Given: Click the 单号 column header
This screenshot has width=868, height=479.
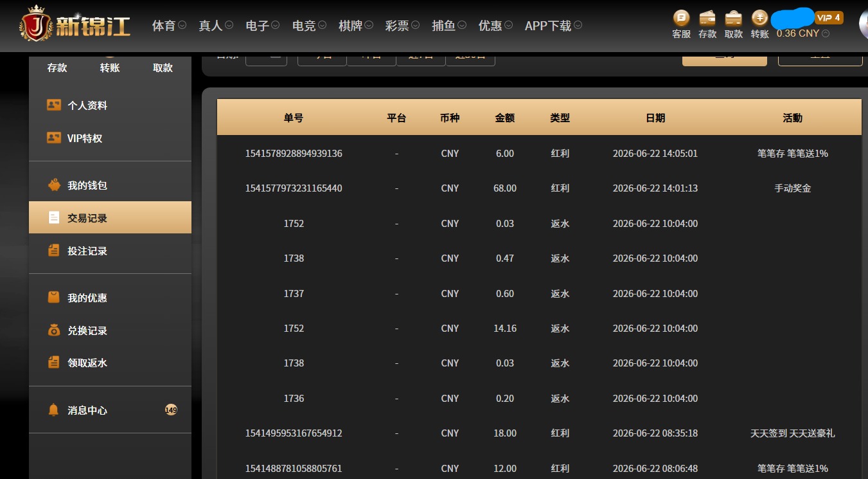Looking at the screenshot, I should (294, 118).
